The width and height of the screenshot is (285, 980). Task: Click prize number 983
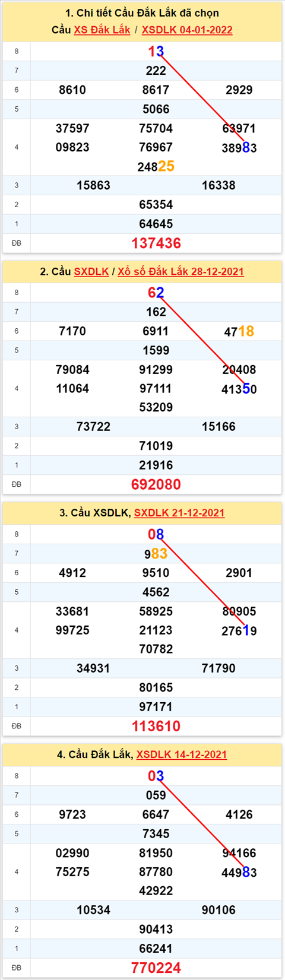[x=156, y=554]
